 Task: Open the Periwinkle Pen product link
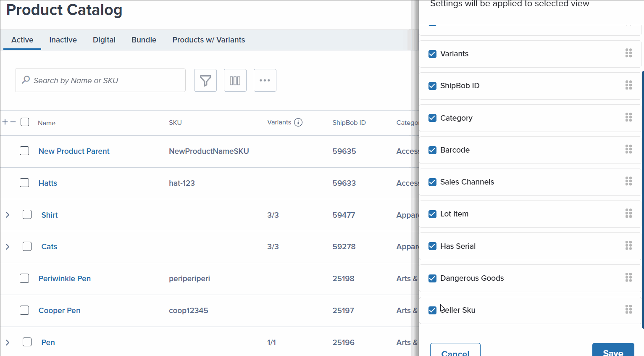pyautogui.click(x=64, y=278)
